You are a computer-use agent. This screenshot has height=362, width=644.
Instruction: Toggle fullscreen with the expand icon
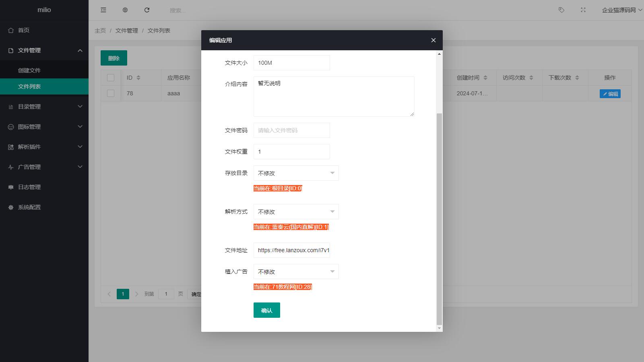pyautogui.click(x=583, y=10)
